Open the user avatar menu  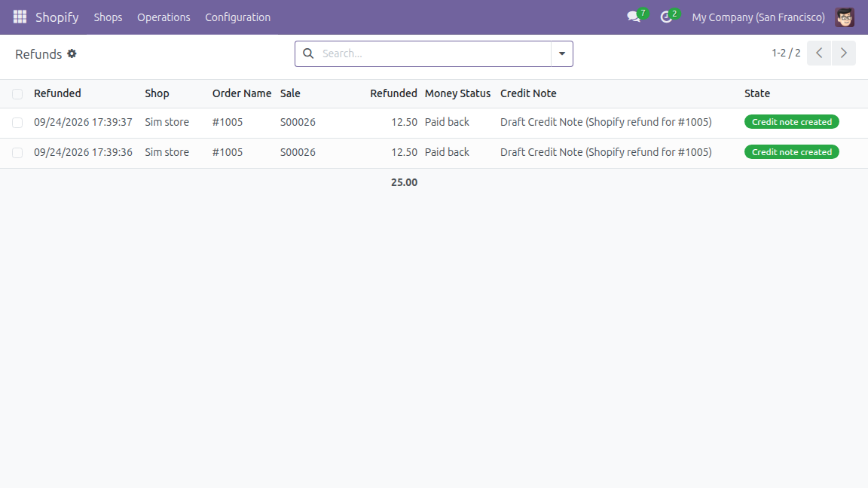(x=845, y=17)
